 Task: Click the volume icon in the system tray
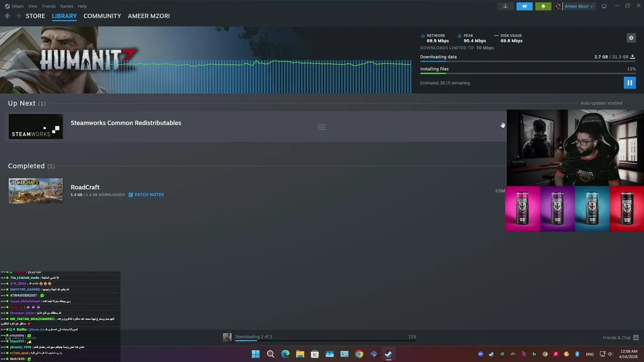[610, 354]
